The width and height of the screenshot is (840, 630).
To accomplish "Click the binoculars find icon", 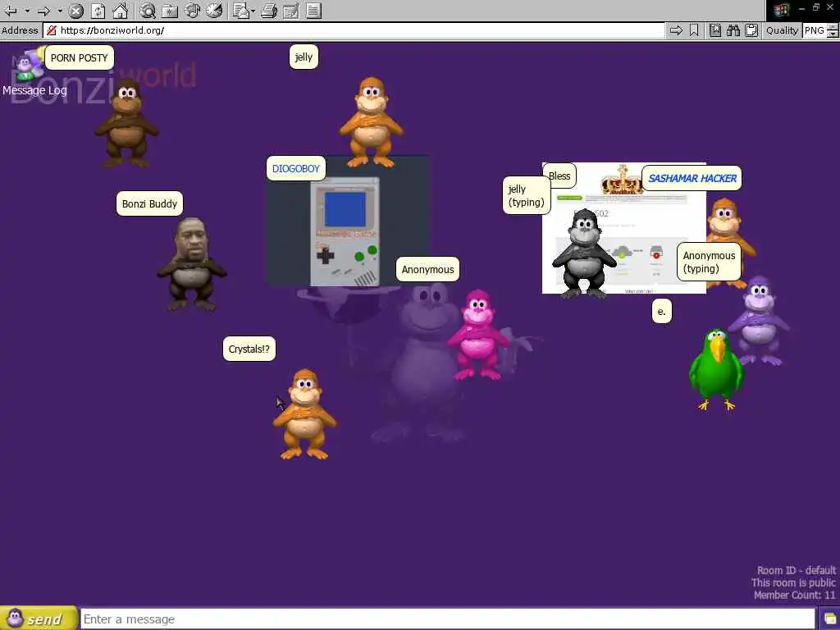I will 733,30.
